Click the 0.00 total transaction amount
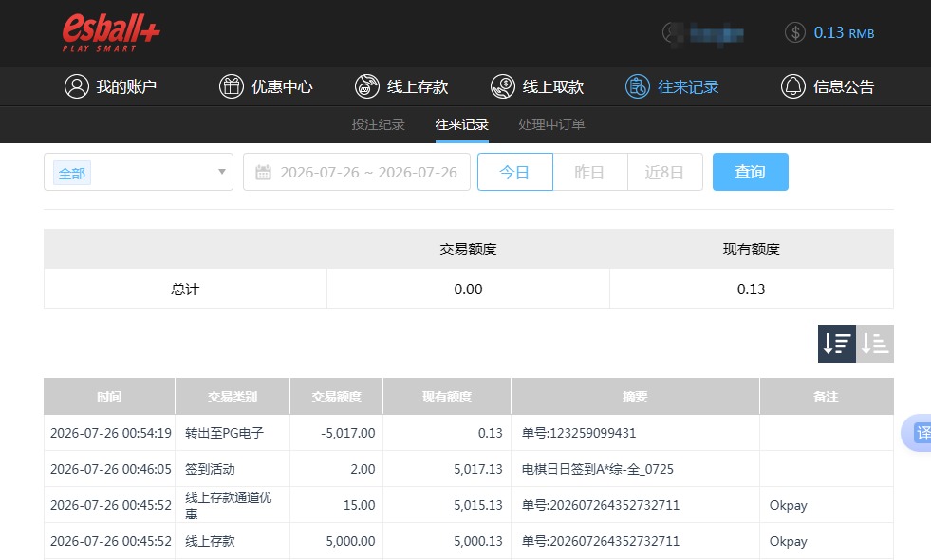 pos(469,289)
